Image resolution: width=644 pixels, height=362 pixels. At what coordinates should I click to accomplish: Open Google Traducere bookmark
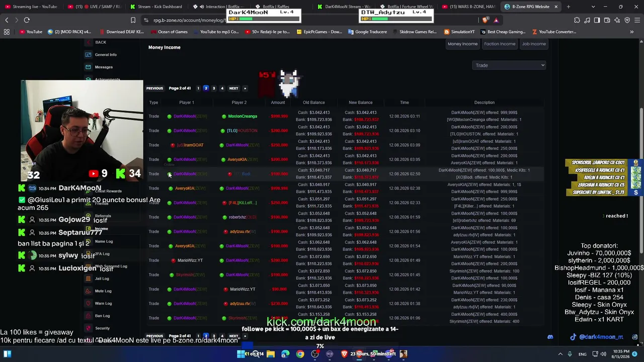coord(367,32)
